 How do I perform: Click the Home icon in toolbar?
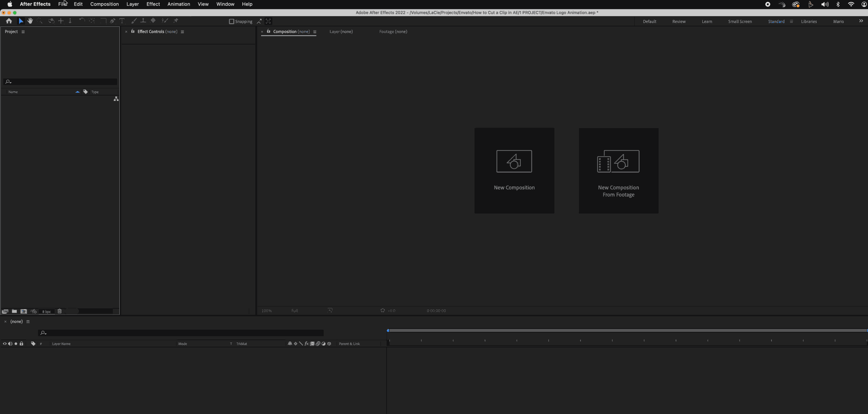point(9,21)
